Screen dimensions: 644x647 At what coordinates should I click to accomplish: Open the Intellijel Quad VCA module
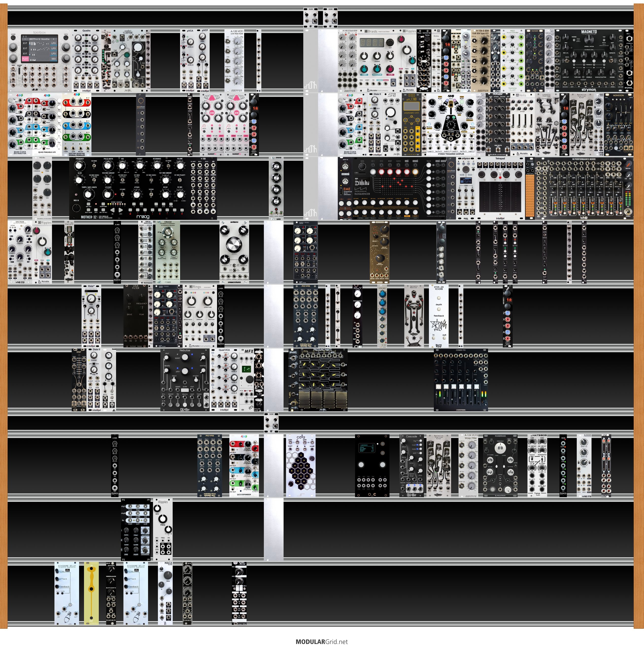tap(224, 380)
